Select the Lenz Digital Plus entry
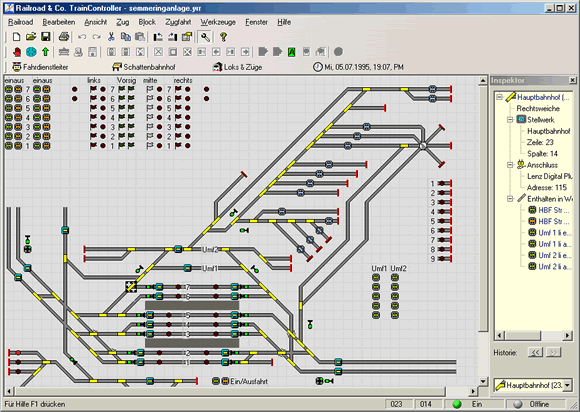The height and width of the screenshot is (412, 580). 549,176
